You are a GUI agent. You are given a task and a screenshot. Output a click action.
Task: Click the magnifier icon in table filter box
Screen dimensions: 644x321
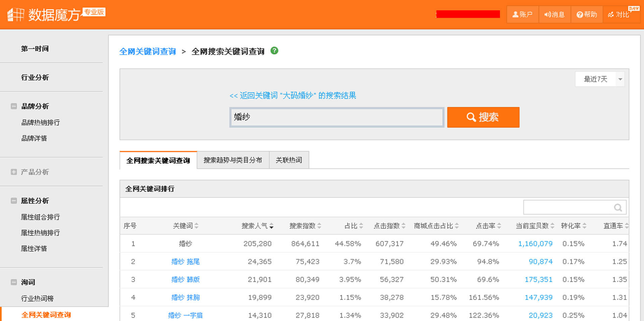(x=618, y=207)
